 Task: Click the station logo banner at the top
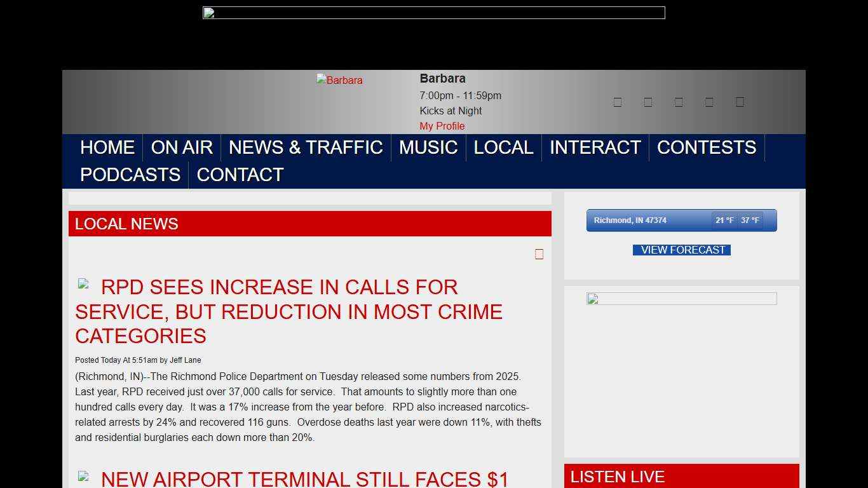tap(434, 12)
